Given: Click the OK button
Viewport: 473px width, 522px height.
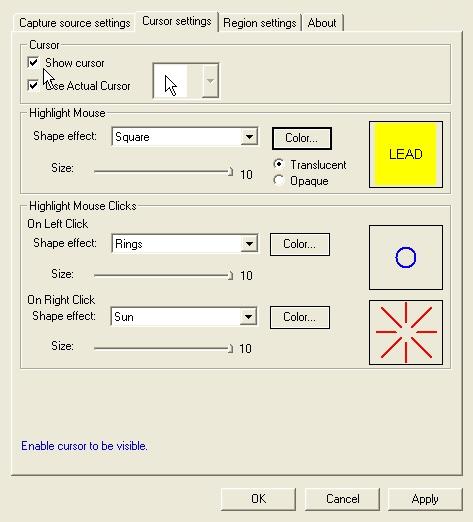Looking at the screenshot, I should tap(258, 499).
